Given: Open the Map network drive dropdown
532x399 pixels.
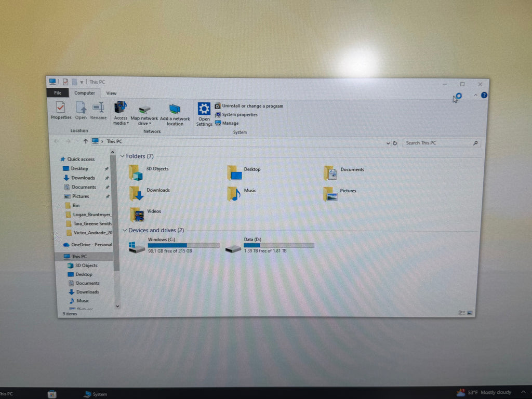Looking at the screenshot, I should [144, 115].
